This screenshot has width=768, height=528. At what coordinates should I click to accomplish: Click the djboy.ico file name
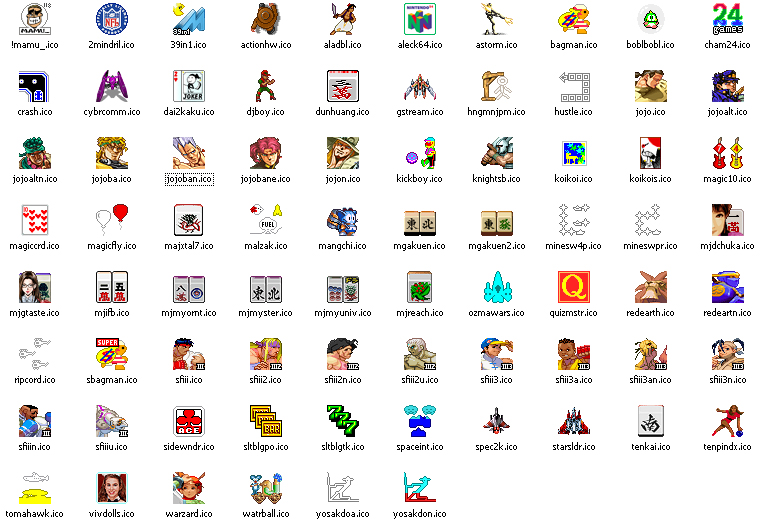coord(265,112)
